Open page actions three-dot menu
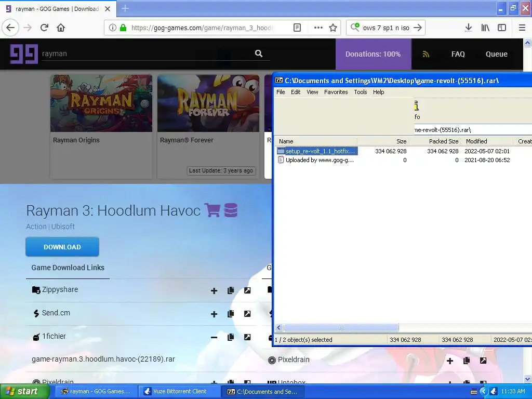This screenshot has height=399, width=532. 318,28
